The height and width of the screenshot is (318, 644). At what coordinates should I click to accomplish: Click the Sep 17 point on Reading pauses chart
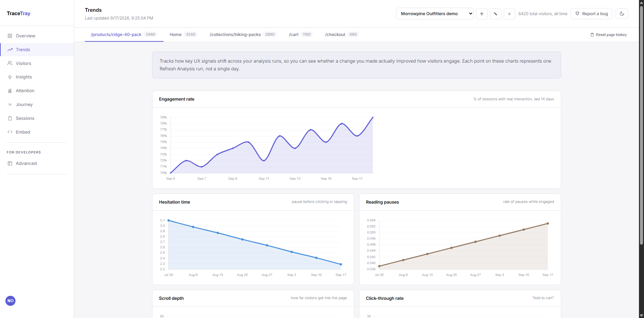coord(548,223)
